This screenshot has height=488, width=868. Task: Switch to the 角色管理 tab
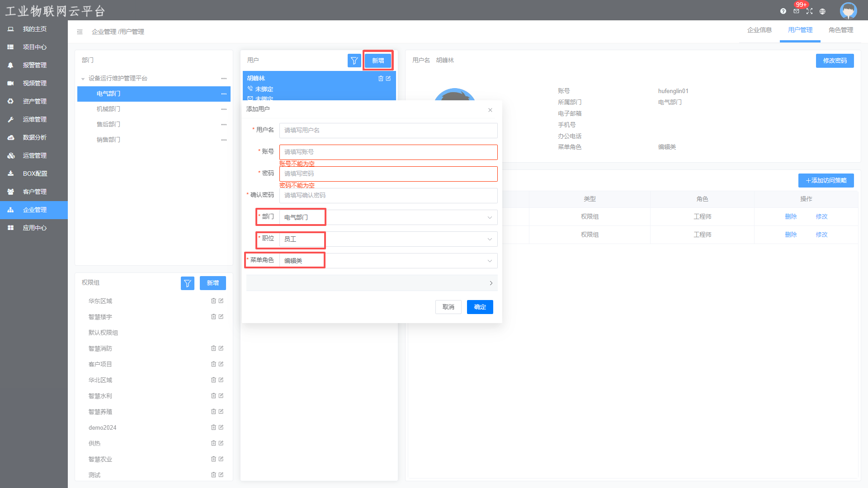[x=840, y=30]
